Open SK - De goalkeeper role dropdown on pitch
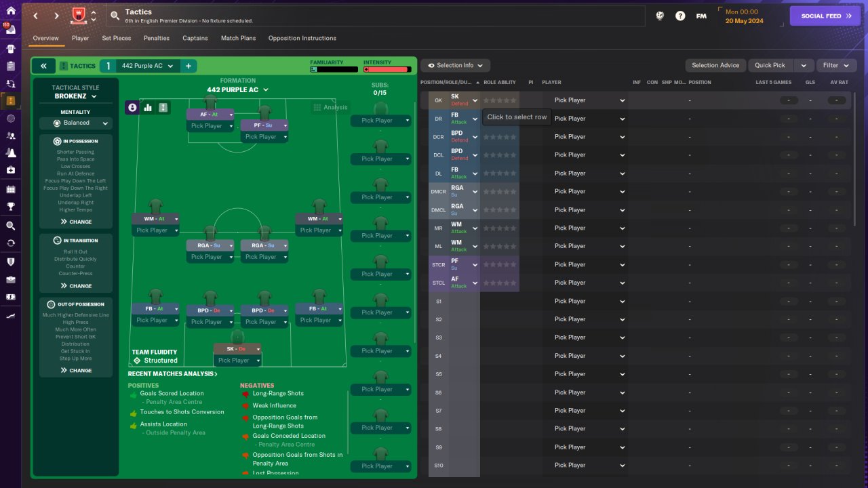This screenshot has width=868, height=488. tap(237, 349)
